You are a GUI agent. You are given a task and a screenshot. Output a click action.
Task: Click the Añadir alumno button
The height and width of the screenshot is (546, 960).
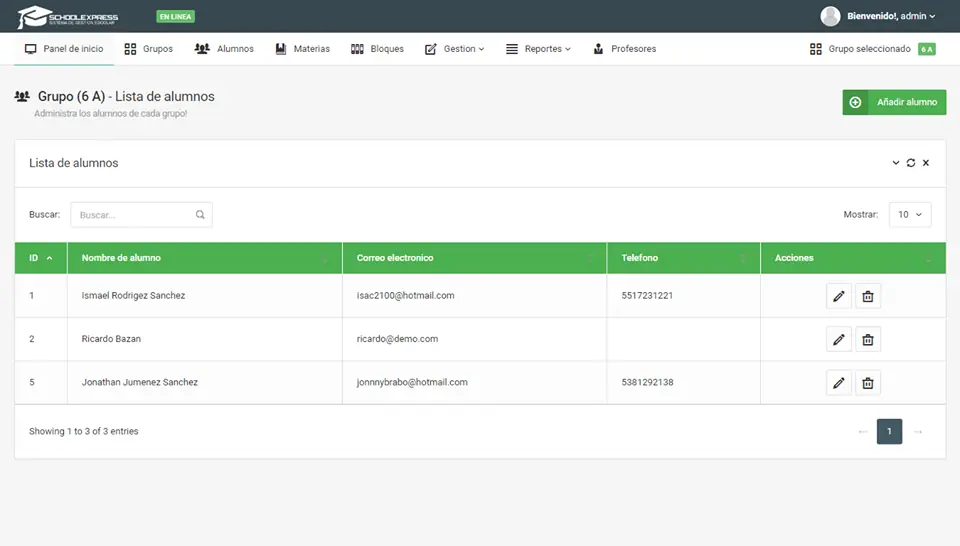(x=894, y=102)
